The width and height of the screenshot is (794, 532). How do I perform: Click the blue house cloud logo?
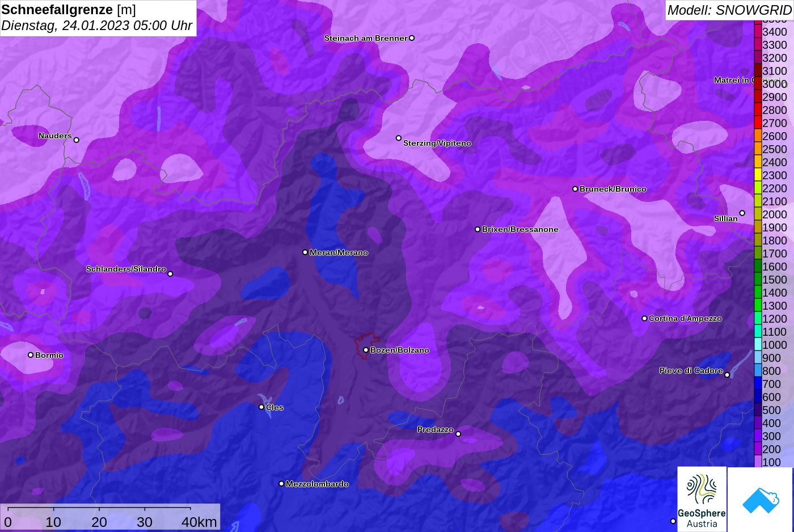[760, 500]
